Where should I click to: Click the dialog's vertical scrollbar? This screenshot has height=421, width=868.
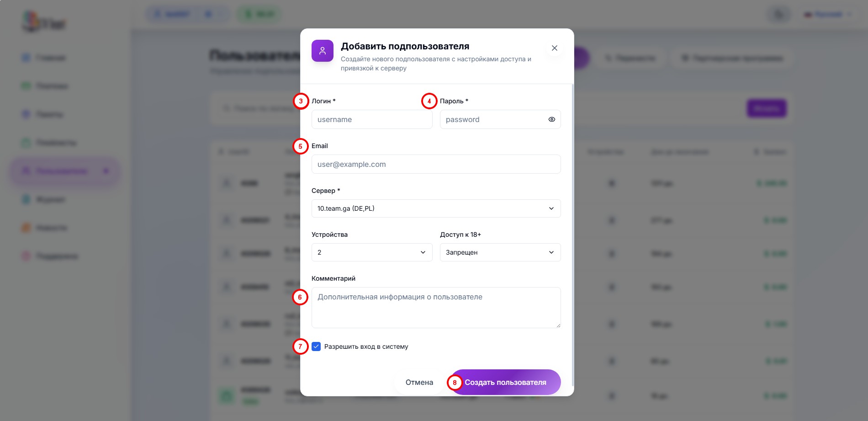572,229
